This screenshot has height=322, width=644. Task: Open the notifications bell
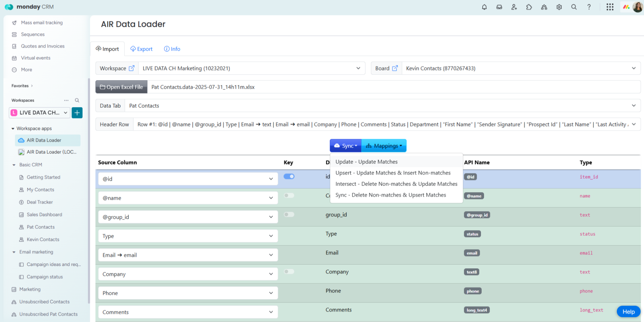click(484, 7)
